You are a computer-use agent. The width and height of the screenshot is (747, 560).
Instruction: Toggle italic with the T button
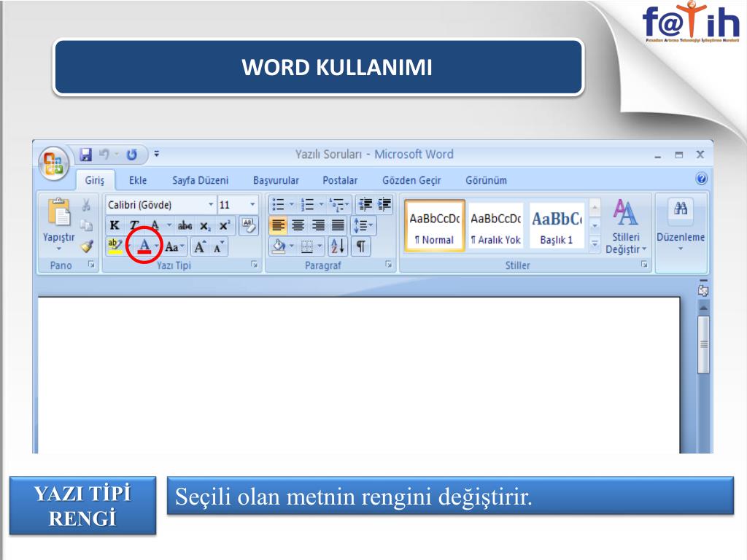135,226
